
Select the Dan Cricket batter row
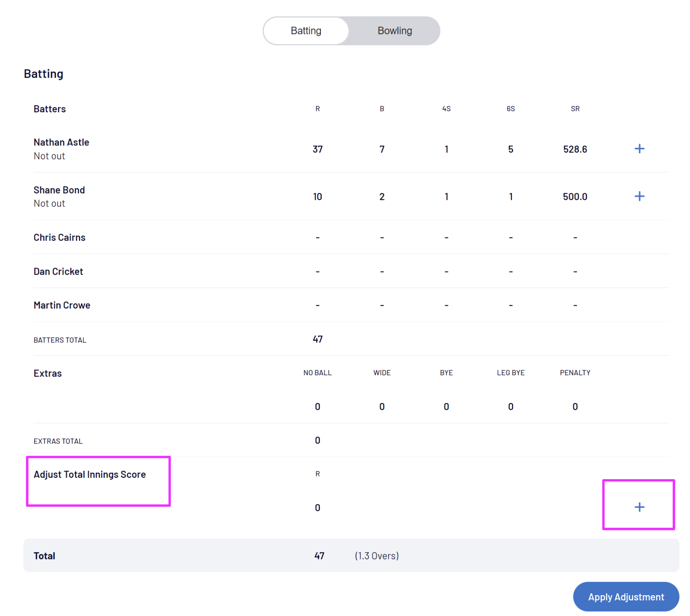(x=58, y=271)
